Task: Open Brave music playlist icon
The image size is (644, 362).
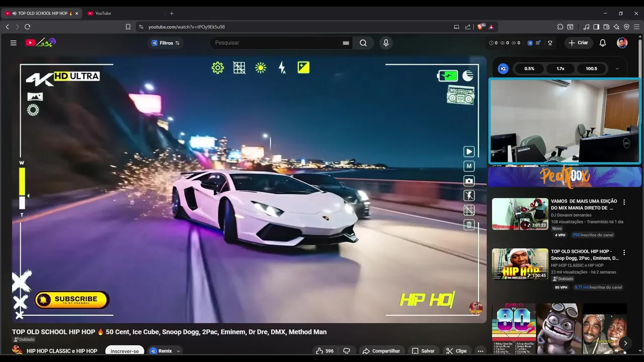Action: pos(586,27)
